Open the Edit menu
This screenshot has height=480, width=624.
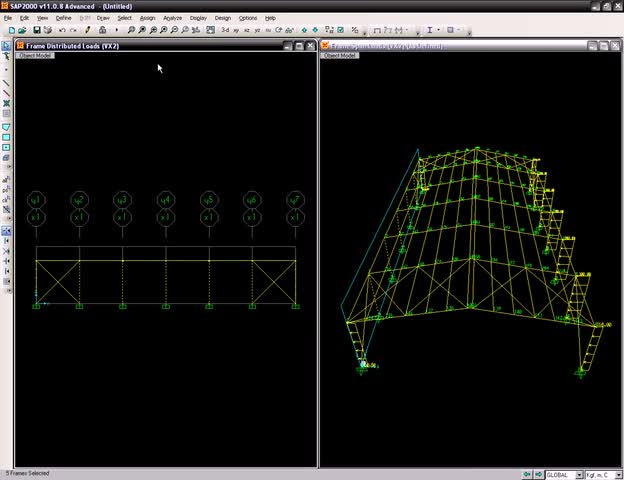click(x=24, y=18)
